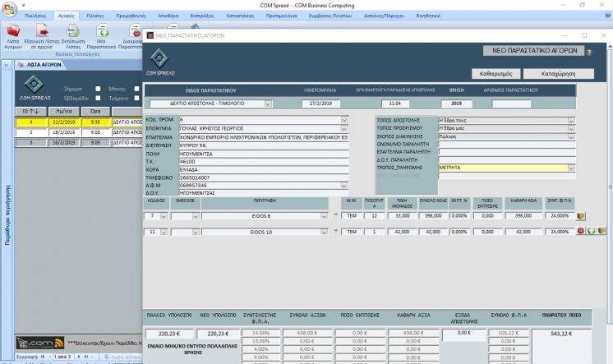613x364 pixels.
Task: Click the ΝΕΟ ΠΑΡΑΣΤΑΤΙΚΟ ΑΓΟΡΩΝ header button
Action: pyautogui.click(x=534, y=50)
